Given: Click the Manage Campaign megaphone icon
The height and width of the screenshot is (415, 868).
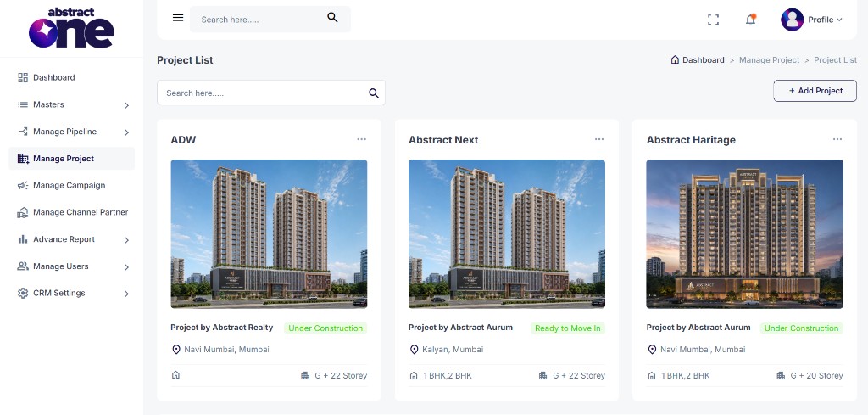Looking at the screenshot, I should [x=23, y=186].
